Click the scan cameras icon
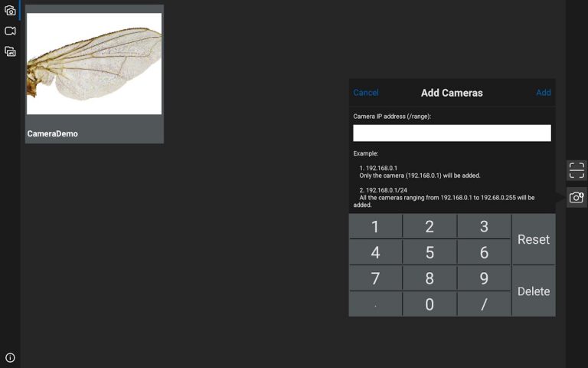 pos(577,170)
